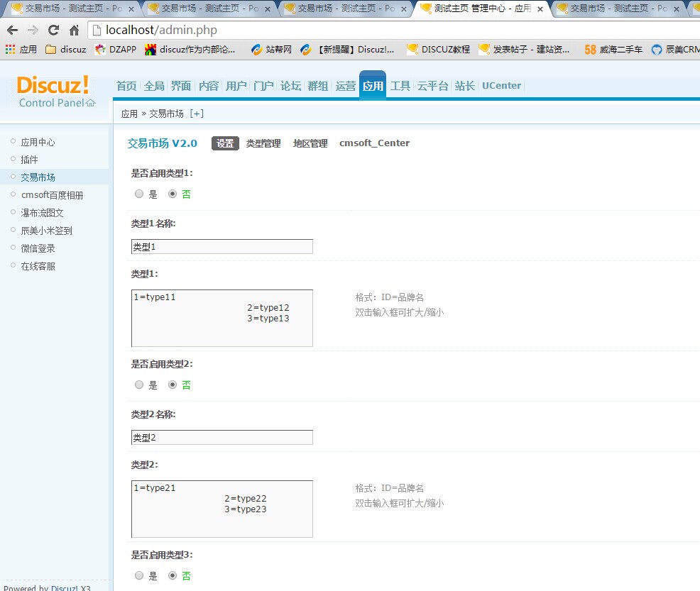Open the 用户 admin menu
Screen dimensions: 700x591
[x=236, y=86]
